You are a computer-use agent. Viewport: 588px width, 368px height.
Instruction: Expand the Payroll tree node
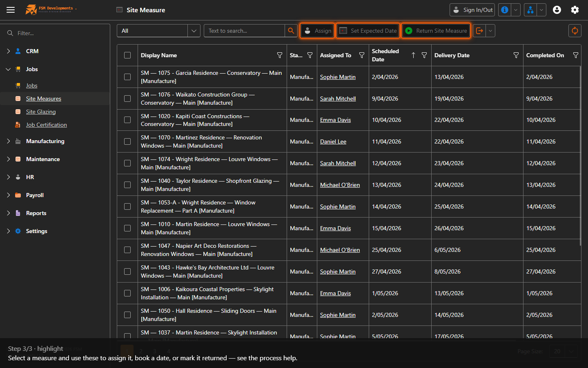click(x=8, y=195)
